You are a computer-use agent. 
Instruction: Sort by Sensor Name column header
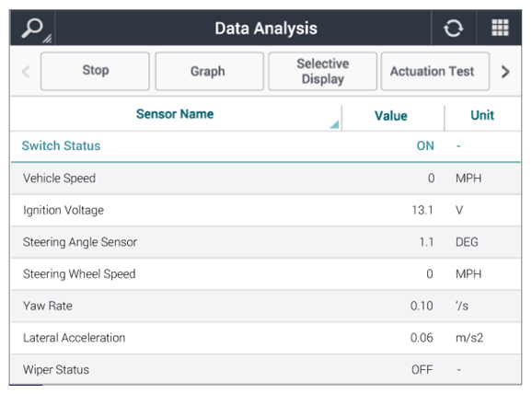(x=175, y=114)
